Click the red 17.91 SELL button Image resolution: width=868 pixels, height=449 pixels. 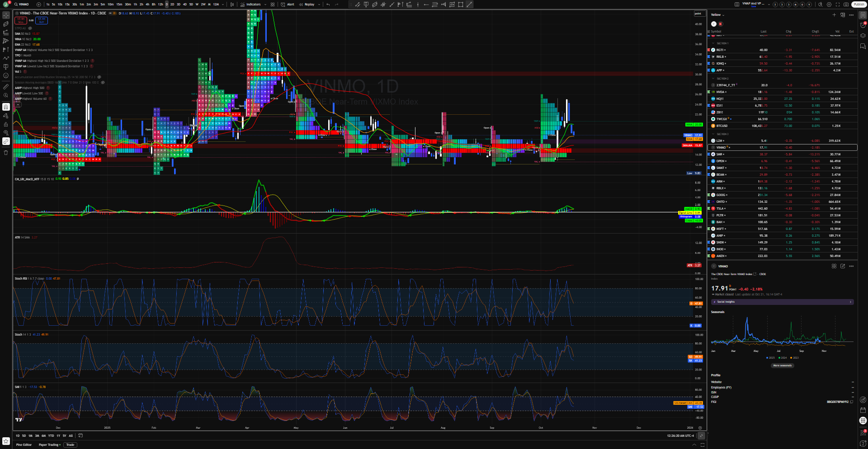[21, 20]
